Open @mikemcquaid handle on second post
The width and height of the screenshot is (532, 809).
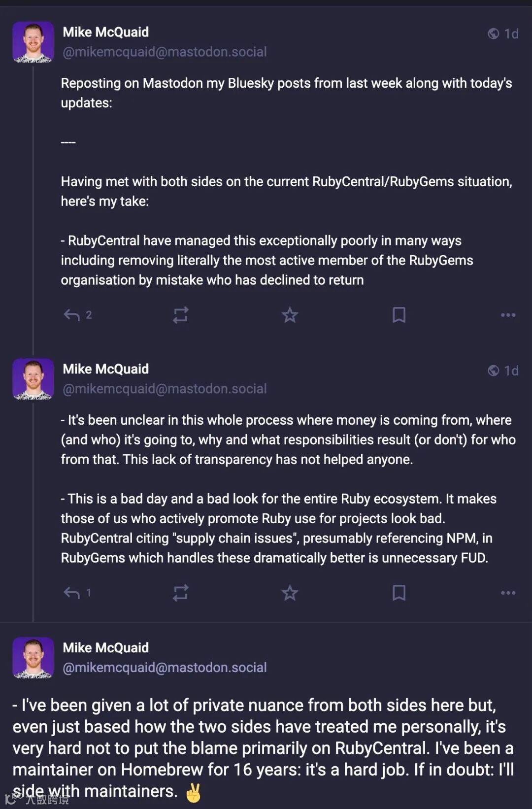165,389
